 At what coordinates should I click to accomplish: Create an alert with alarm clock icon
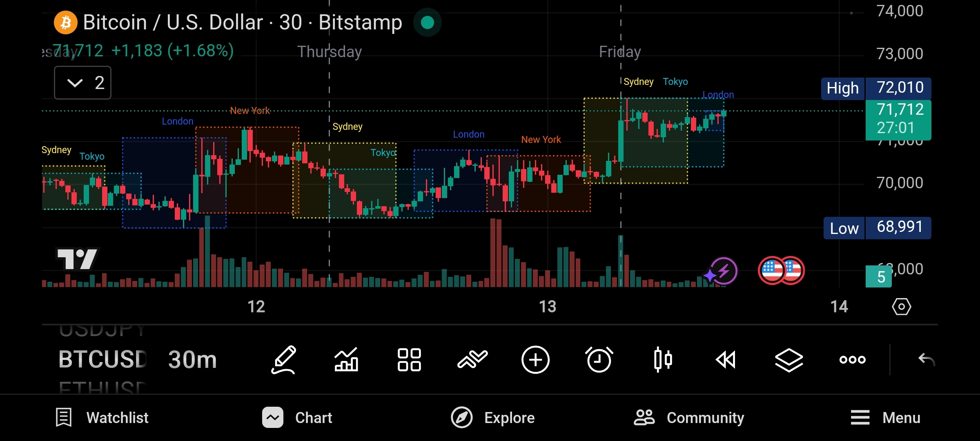[x=599, y=360]
